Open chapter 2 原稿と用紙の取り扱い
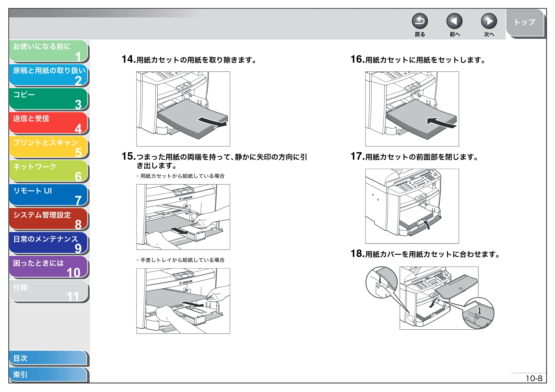555x392 pixels. 48,75
